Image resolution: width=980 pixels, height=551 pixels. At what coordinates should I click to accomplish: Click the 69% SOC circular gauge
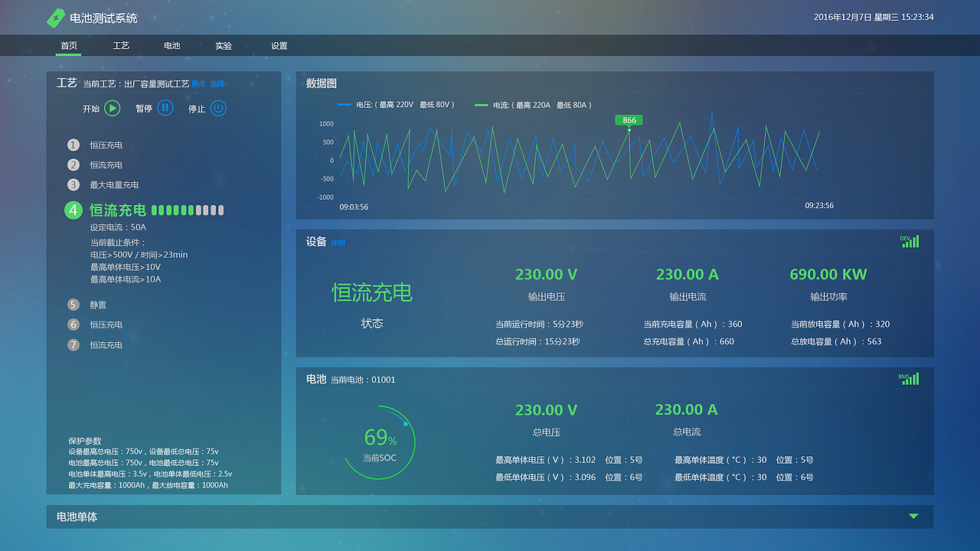[379, 442]
